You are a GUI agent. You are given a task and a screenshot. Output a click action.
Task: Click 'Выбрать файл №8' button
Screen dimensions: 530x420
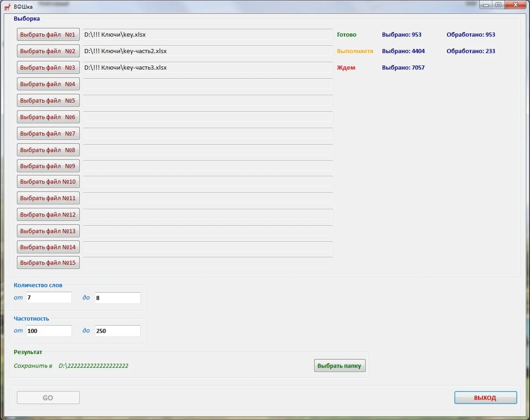pos(48,150)
